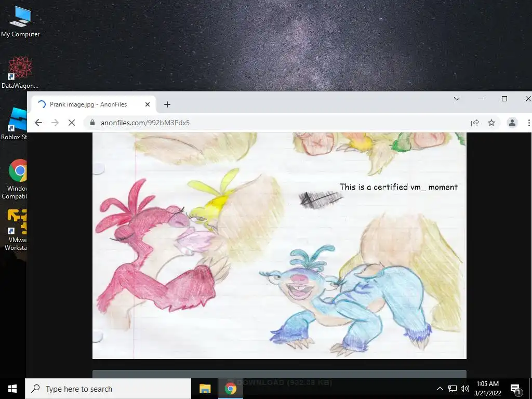Click the prank drawing image preview
Image resolution: width=532 pixels, height=399 pixels.
coord(279,246)
